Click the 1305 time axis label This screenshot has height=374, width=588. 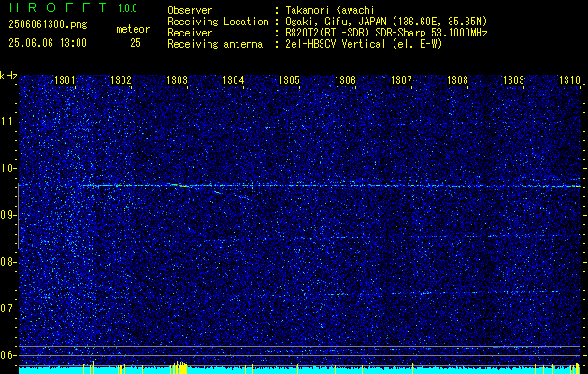(x=289, y=79)
